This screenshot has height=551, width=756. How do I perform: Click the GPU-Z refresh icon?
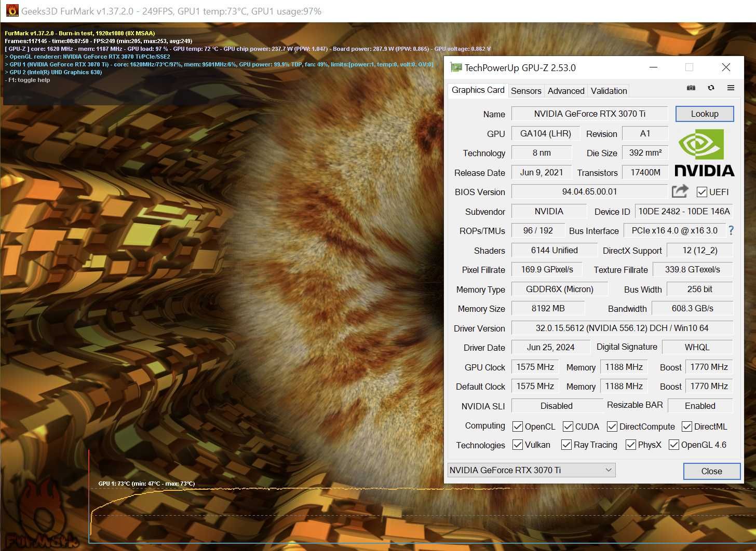click(x=711, y=88)
